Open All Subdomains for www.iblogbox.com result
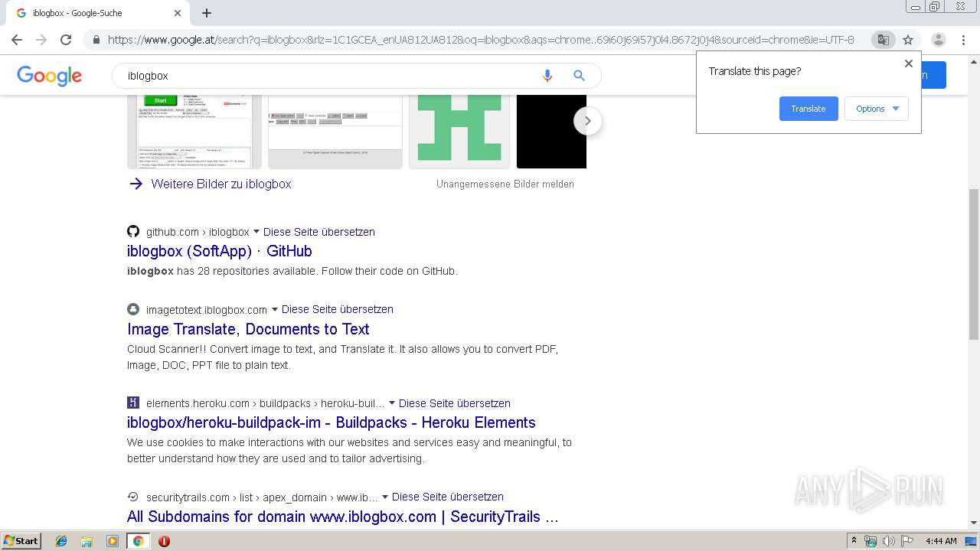 coord(343,517)
